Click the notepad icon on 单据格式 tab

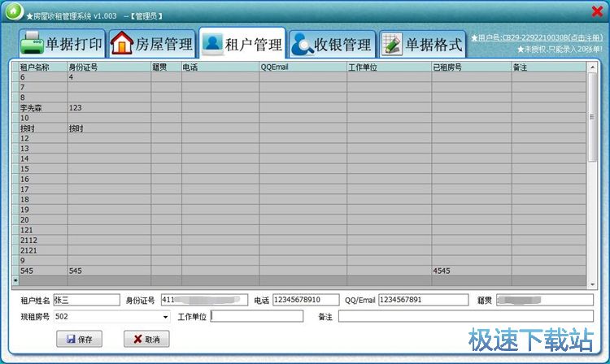[392, 44]
